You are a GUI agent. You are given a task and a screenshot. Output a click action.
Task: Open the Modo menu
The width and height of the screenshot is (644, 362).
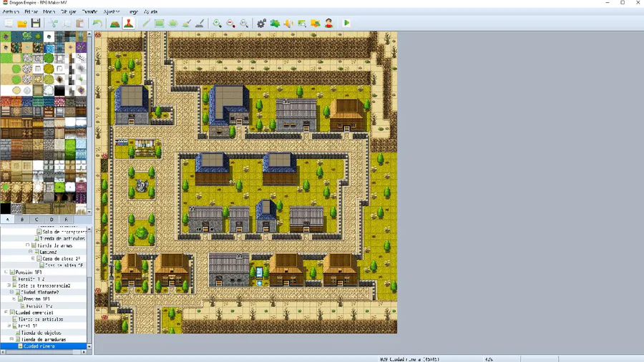(x=49, y=12)
